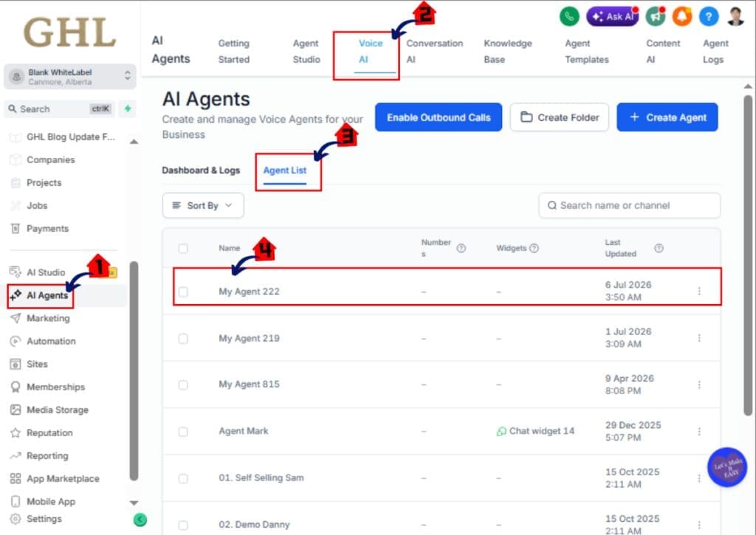
Task: Click the Numbers column info icon
Action: point(461,248)
